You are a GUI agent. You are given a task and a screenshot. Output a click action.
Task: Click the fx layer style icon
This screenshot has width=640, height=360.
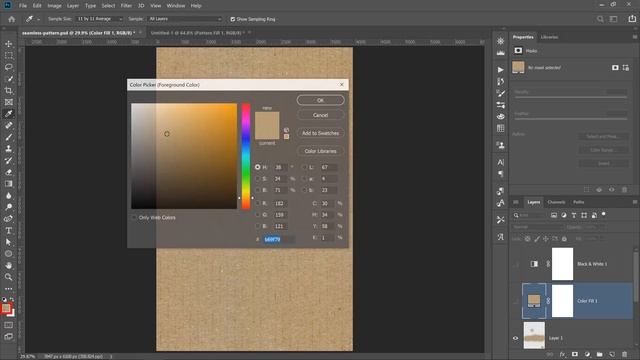tap(562, 355)
